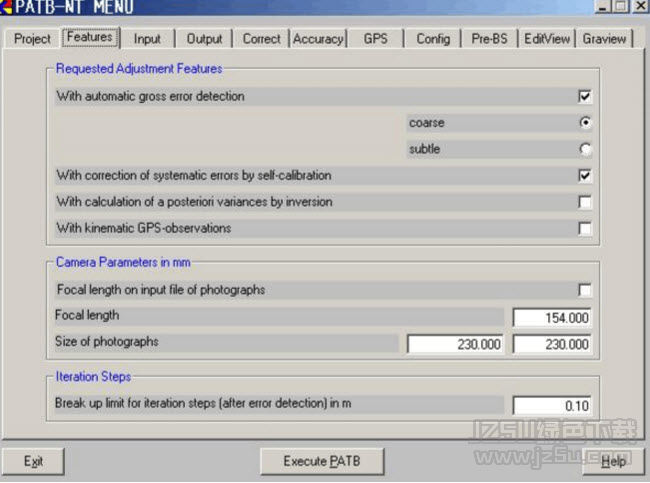Select the subtle radio button
Viewport: 650px width, 483px height.
pos(585,149)
